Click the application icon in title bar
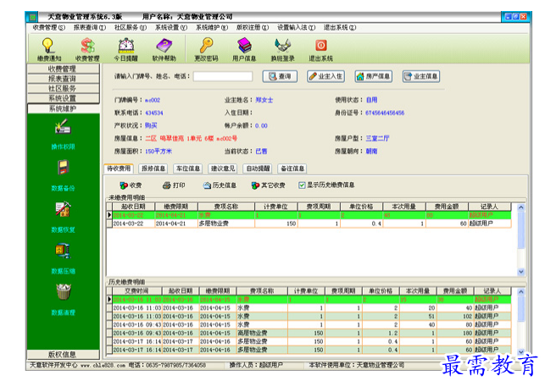 pos(33,17)
